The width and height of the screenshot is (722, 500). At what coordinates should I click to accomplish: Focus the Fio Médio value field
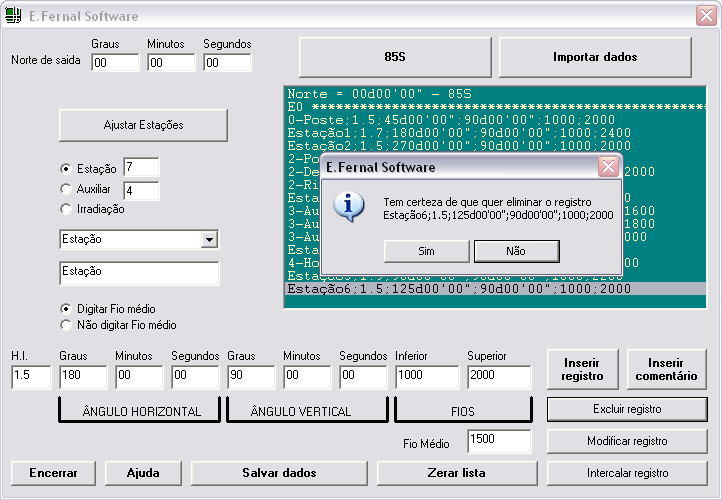[x=498, y=442]
